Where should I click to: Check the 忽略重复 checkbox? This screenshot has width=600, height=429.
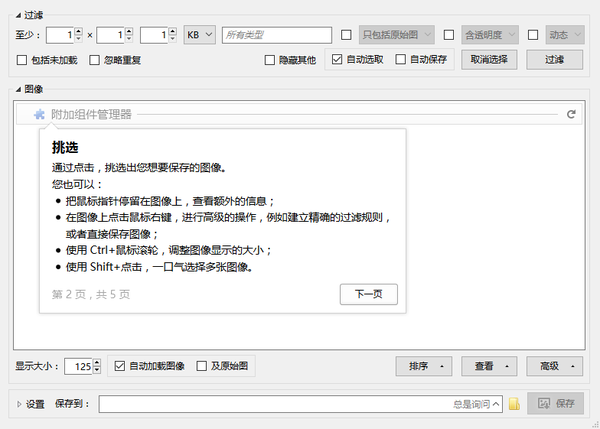(x=94, y=60)
